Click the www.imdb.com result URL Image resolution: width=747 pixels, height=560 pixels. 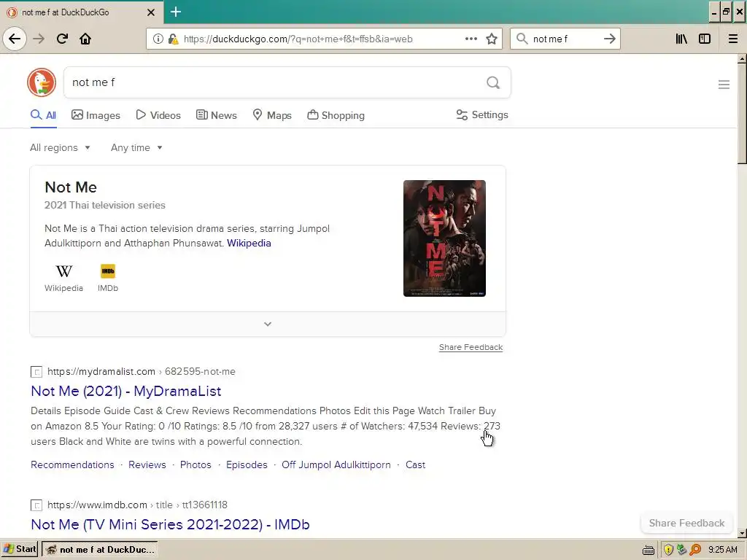tap(137, 505)
